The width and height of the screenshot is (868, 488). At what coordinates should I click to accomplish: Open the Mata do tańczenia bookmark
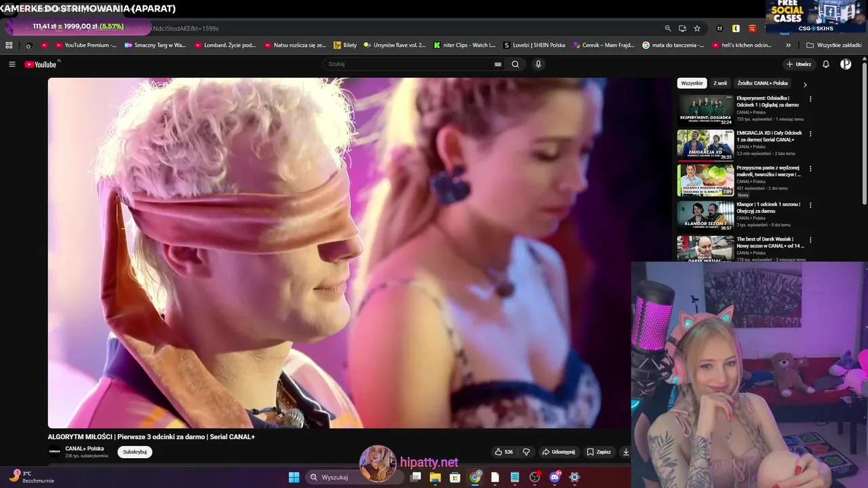[x=671, y=45]
